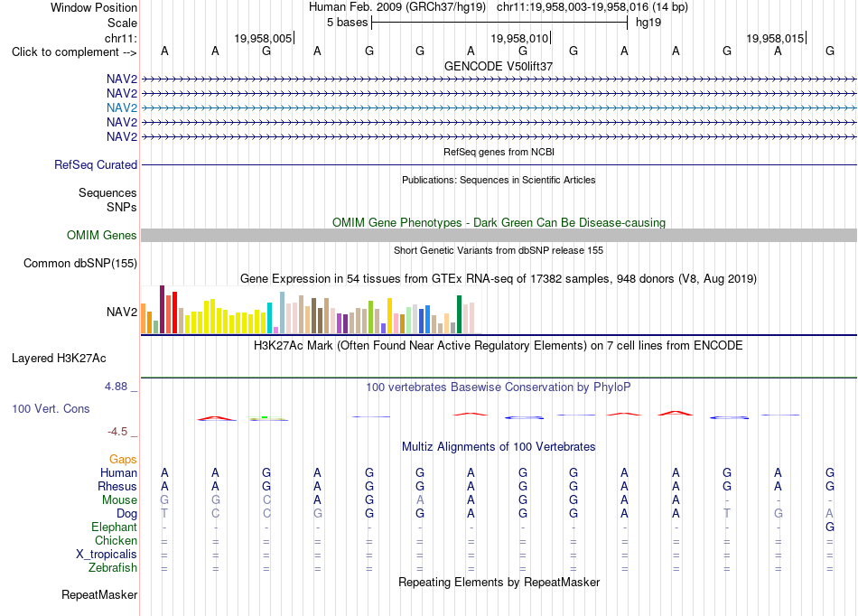Click the 19,958,015 position marker

pyautogui.click(x=776, y=38)
